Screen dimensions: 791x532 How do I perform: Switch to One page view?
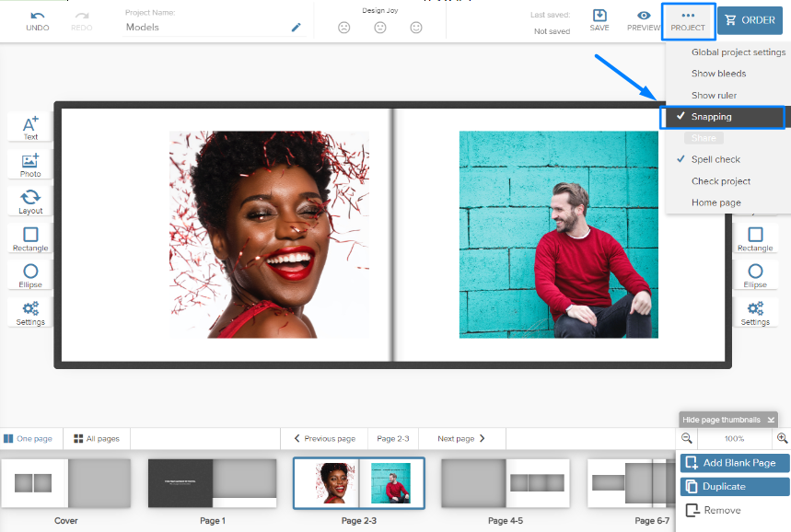pyautogui.click(x=29, y=439)
